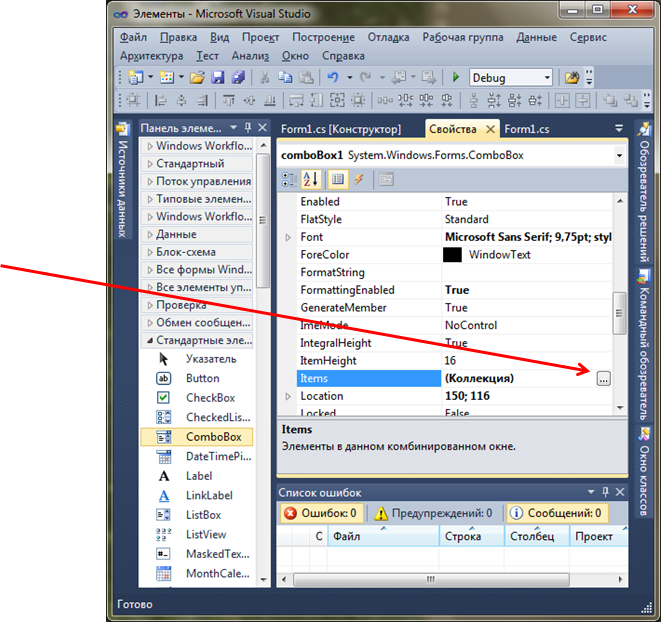The width and height of the screenshot is (661, 622).
Task: Toggle the Messages filter button
Action: point(555,513)
